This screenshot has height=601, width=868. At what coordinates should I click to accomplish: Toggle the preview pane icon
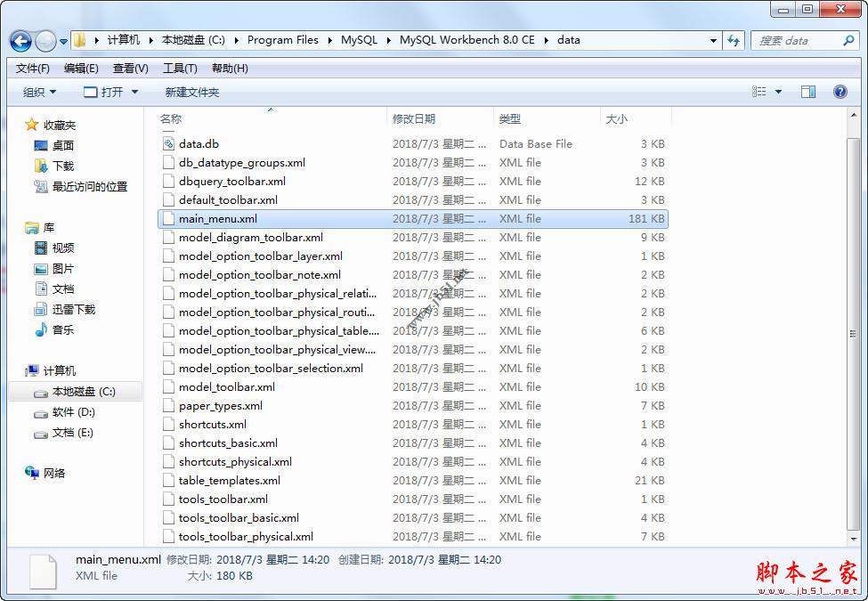tap(808, 91)
